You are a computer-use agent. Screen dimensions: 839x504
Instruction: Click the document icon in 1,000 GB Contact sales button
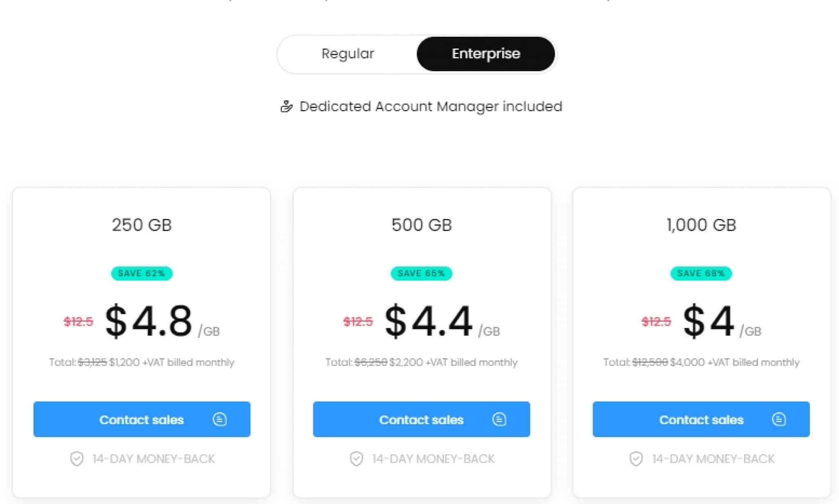click(x=779, y=419)
